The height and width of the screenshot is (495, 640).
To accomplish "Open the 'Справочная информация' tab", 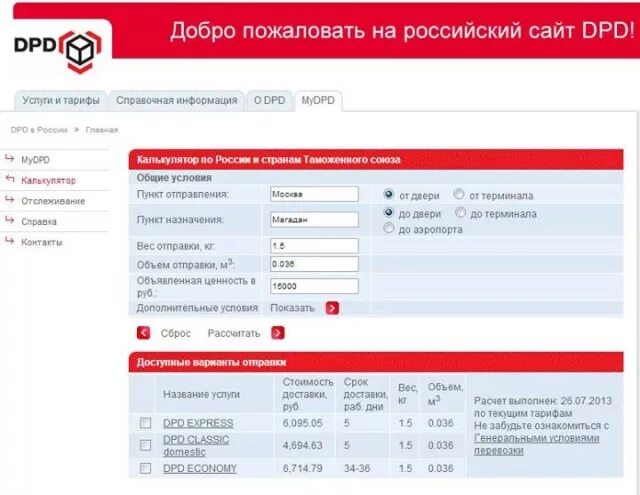I will [177, 100].
